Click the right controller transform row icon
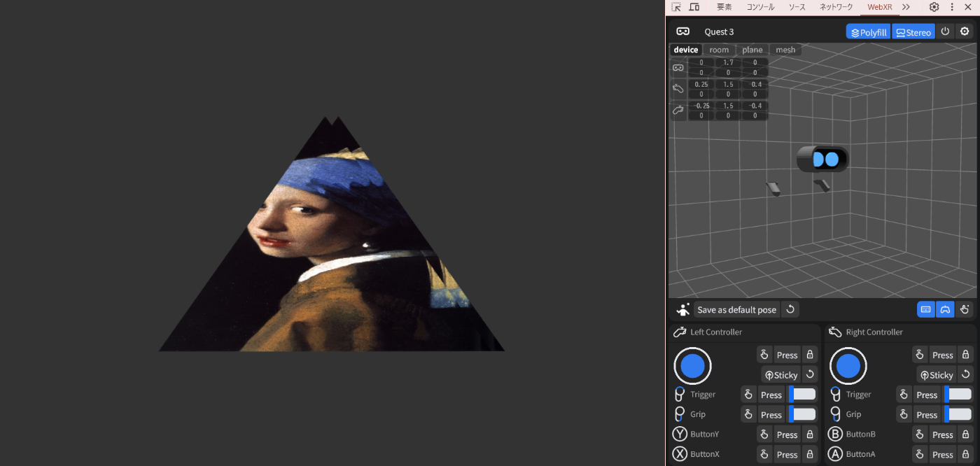This screenshot has width=980, height=466. pos(678,89)
